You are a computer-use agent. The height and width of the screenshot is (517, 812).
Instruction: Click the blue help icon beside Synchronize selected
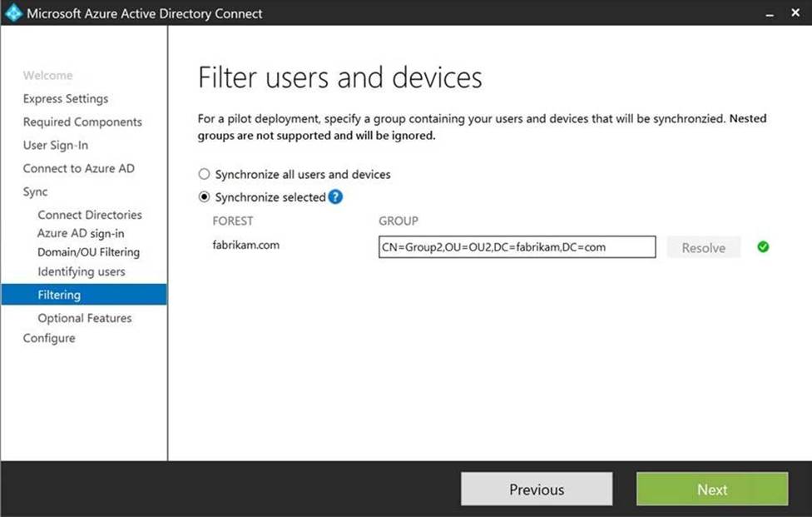pos(335,197)
